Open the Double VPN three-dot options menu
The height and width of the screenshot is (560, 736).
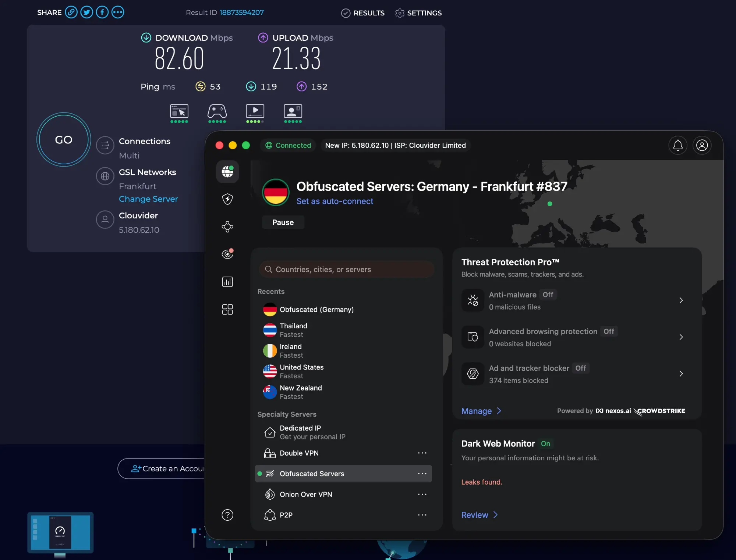[422, 453]
